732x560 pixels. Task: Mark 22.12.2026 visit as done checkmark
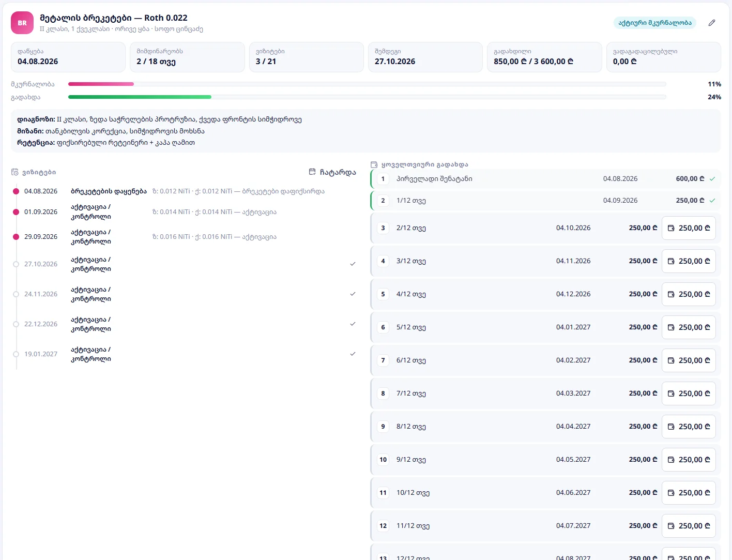353,324
